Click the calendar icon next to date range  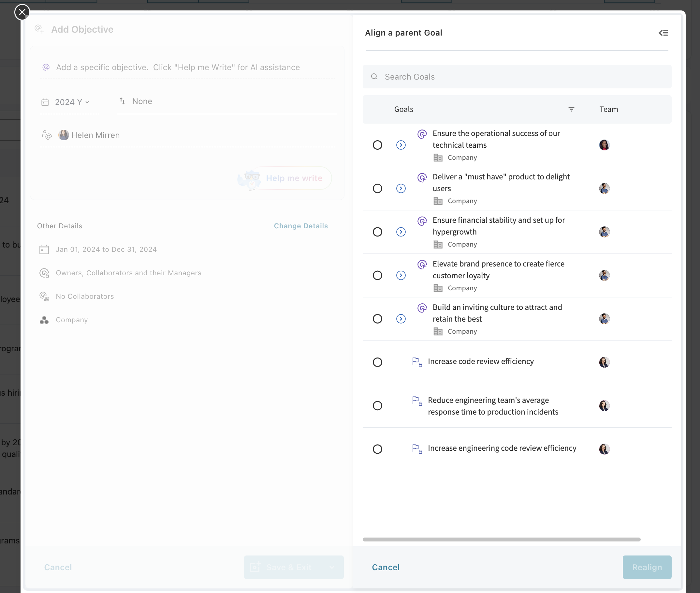click(x=44, y=250)
